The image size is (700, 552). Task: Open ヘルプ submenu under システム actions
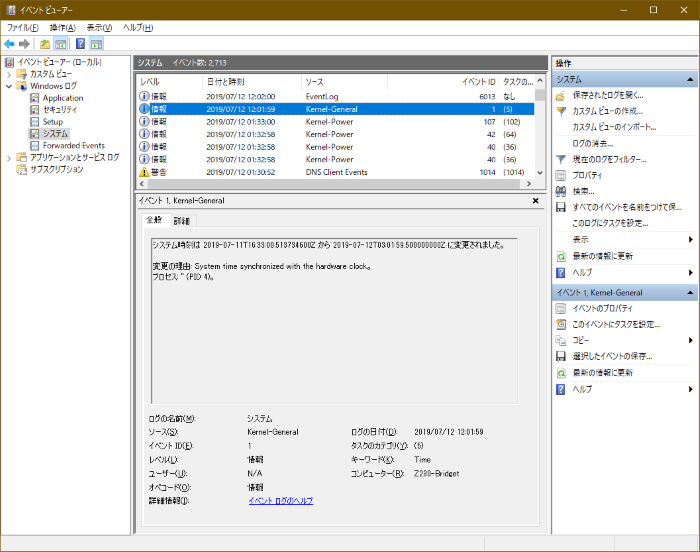tap(691, 272)
